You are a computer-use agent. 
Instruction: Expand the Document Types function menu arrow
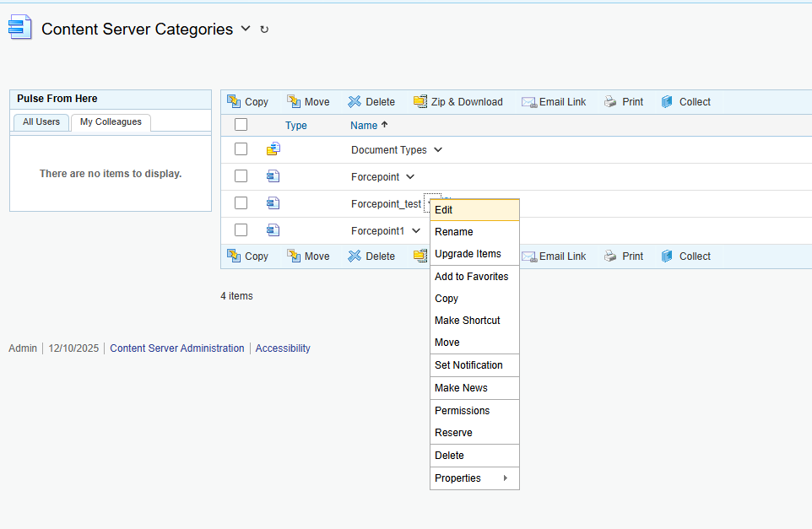(x=438, y=150)
